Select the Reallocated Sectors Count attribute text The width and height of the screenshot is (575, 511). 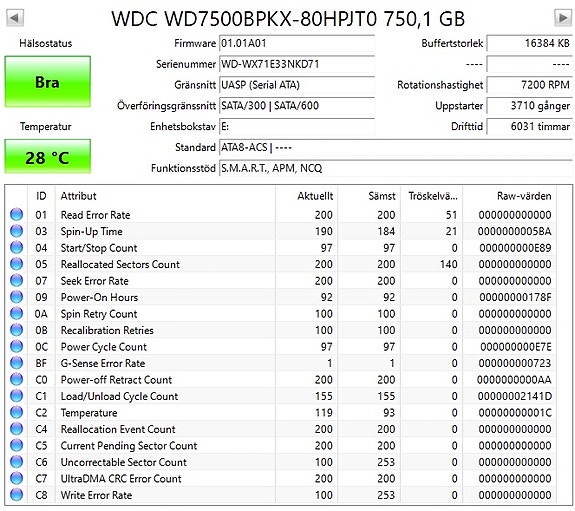pos(120,264)
